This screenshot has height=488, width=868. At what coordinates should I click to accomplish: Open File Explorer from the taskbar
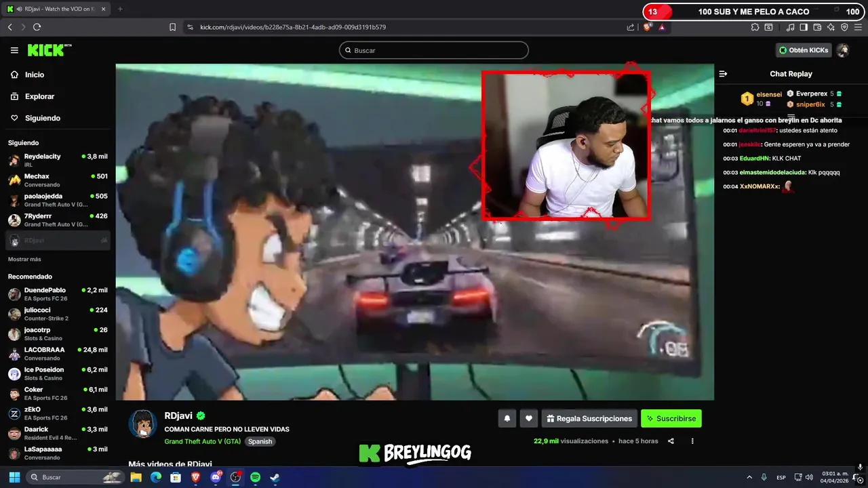pos(136,477)
